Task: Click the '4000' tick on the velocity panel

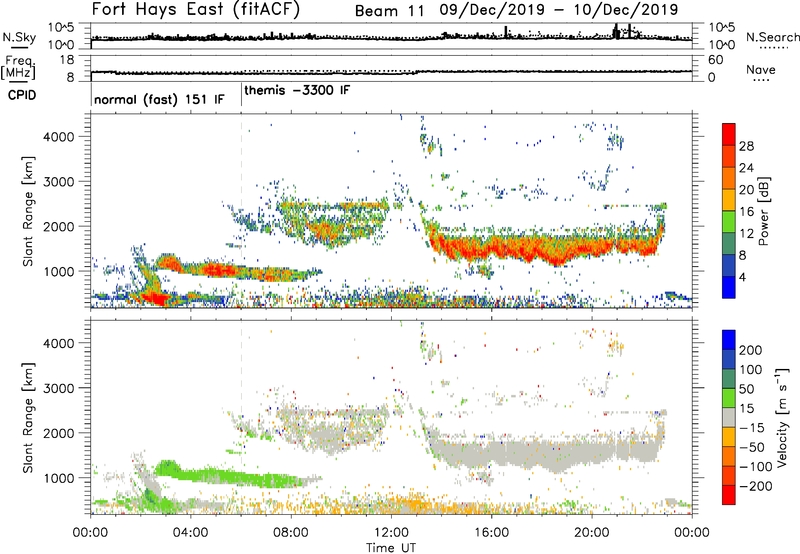Action: click(x=58, y=343)
